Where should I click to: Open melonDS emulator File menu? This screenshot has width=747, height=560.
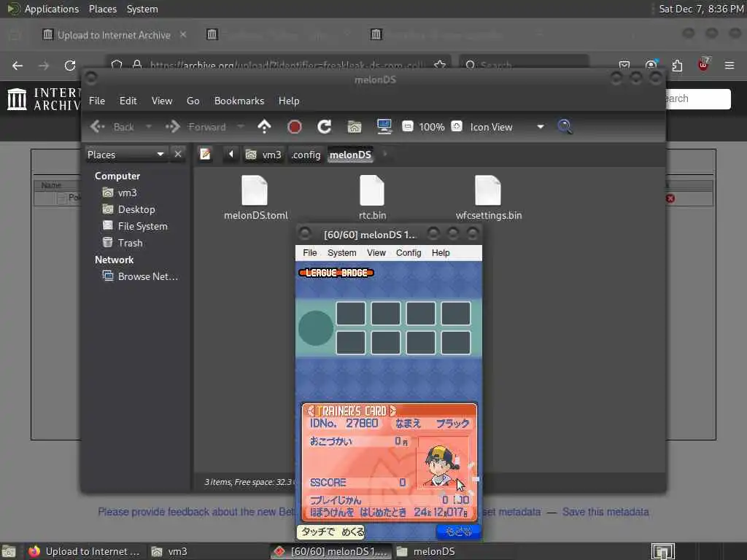click(x=309, y=252)
